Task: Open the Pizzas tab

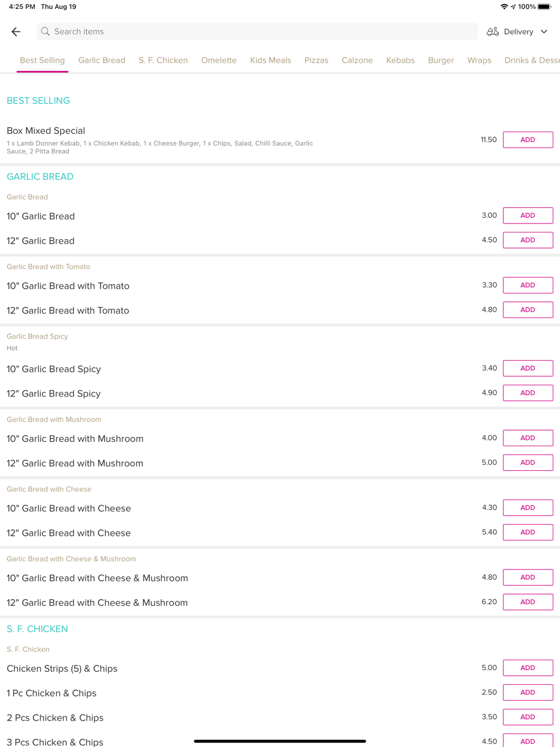Action: click(316, 60)
